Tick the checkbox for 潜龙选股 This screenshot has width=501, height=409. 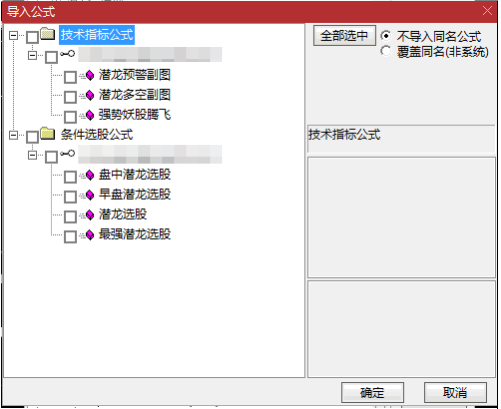(70, 217)
